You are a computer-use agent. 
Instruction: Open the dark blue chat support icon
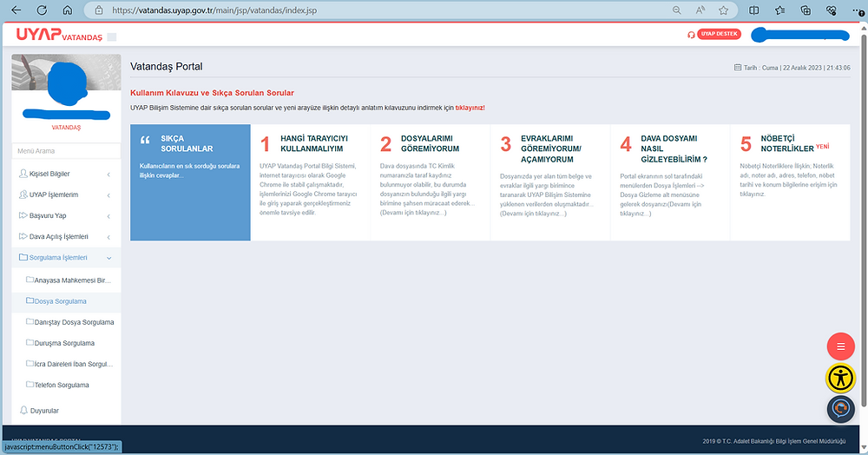click(840, 407)
